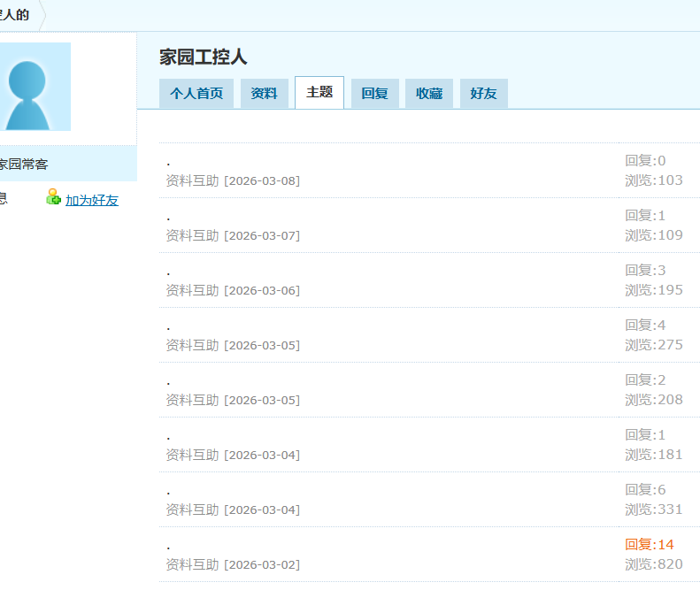Image resolution: width=700 pixels, height=590 pixels.
Task: Click 资料互助 category on the 2026-03-06 post
Action: click(192, 290)
